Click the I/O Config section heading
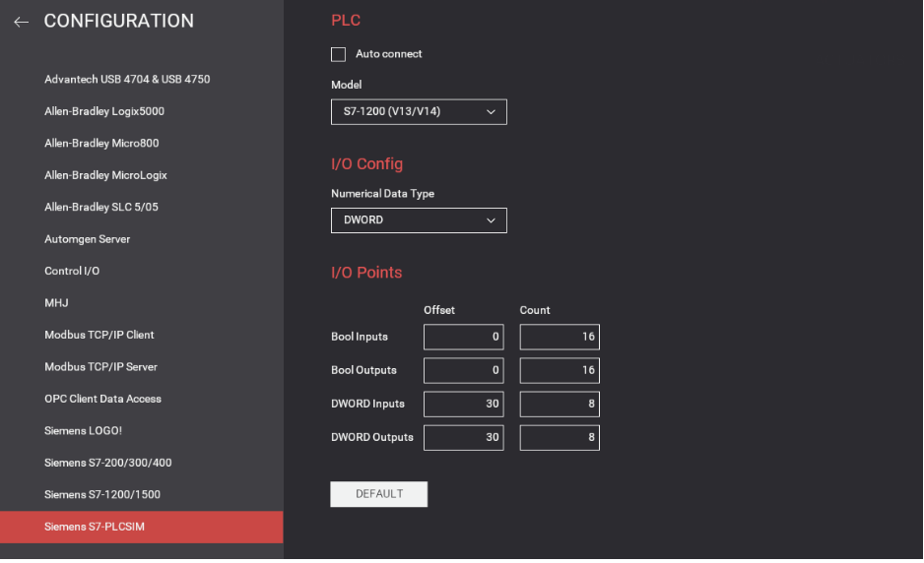The image size is (924, 563). pos(367,163)
